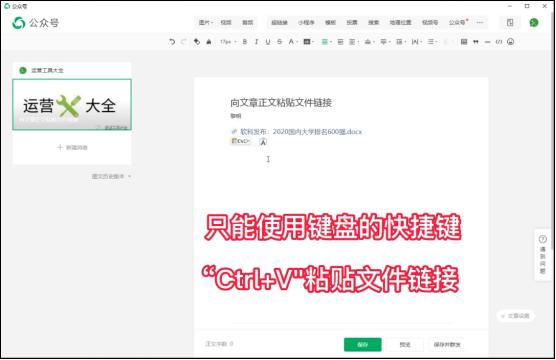
Task: Open the 图片 insert dropdown
Action: pos(206,22)
